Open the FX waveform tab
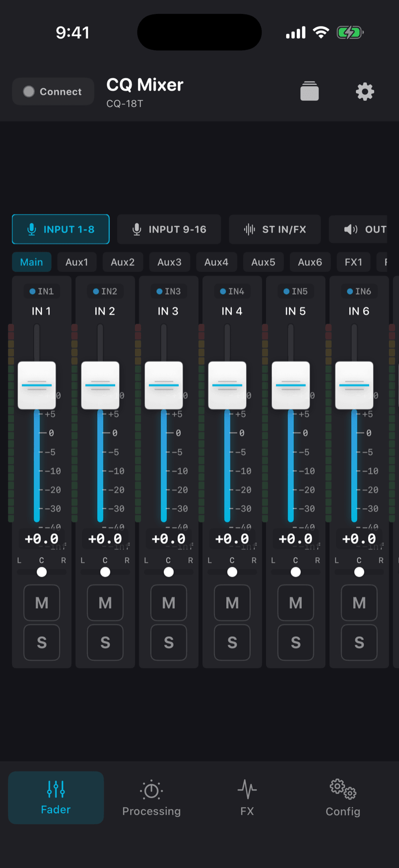This screenshot has width=399, height=868. [x=247, y=798]
